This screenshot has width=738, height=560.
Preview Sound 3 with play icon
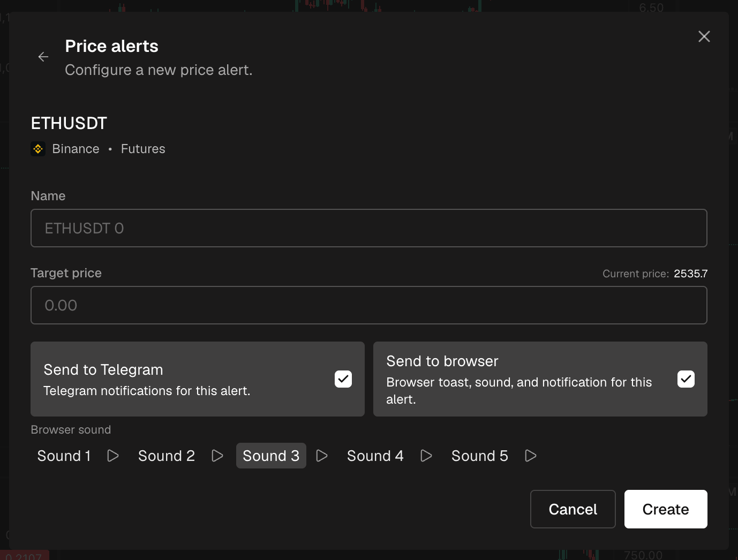[322, 456]
